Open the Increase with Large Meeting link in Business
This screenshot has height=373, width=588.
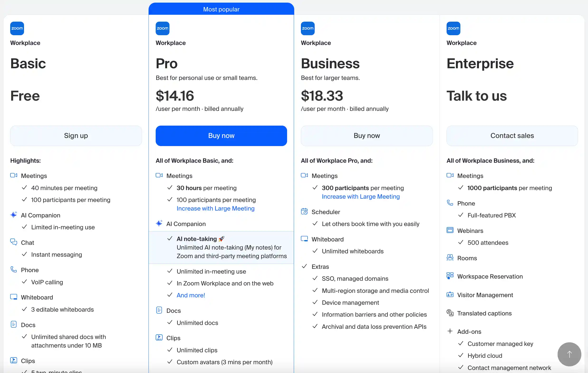click(361, 196)
